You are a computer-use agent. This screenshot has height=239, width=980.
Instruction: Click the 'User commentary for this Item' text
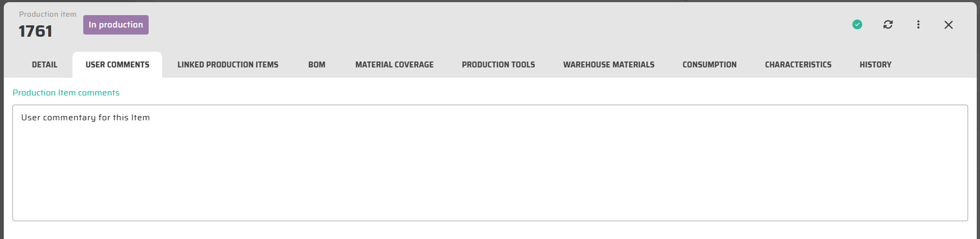point(85,118)
